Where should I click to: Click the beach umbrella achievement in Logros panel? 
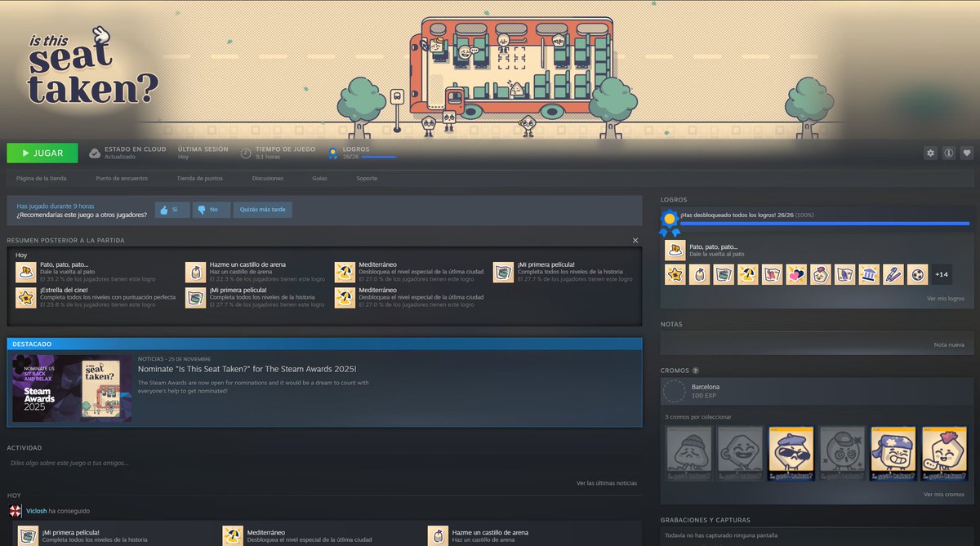coord(747,274)
